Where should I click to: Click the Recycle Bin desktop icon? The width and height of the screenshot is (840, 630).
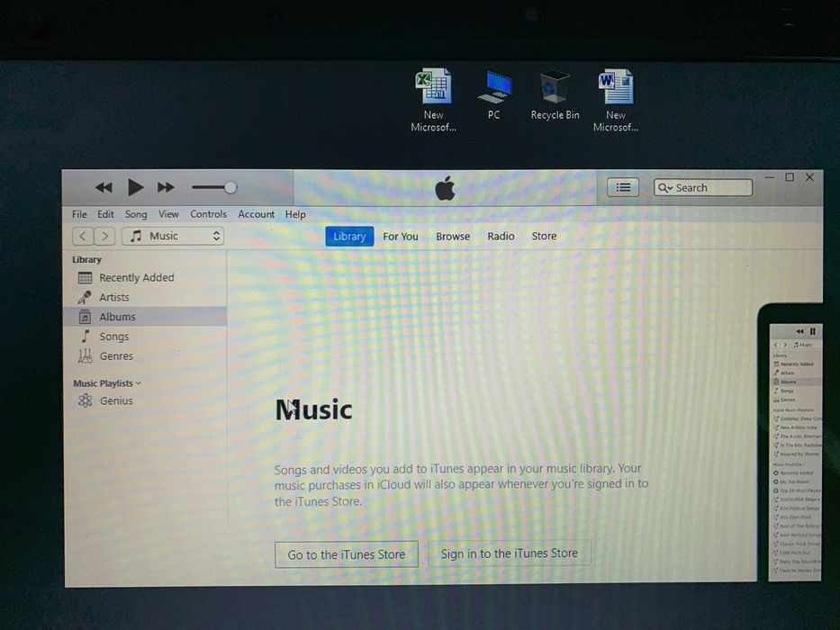[x=555, y=94]
